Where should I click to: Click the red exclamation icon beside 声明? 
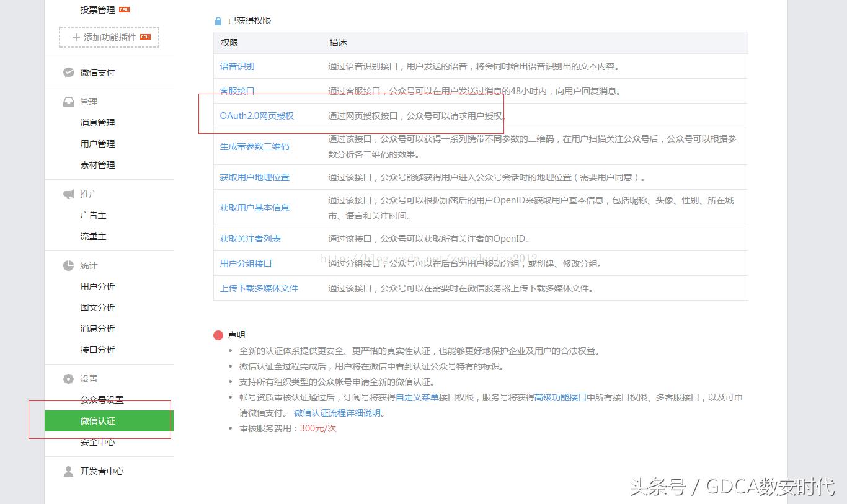click(x=218, y=335)
